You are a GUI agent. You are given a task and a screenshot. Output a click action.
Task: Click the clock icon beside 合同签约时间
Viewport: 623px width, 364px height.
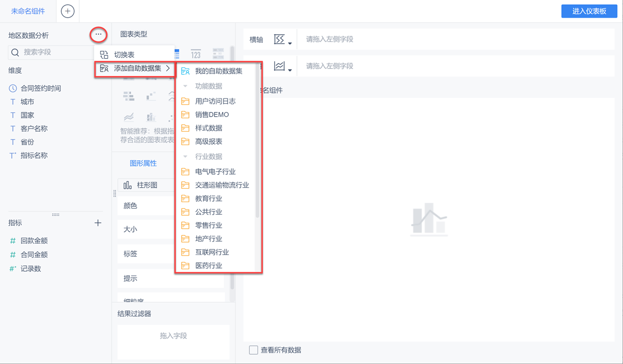(x=13, y=89)
